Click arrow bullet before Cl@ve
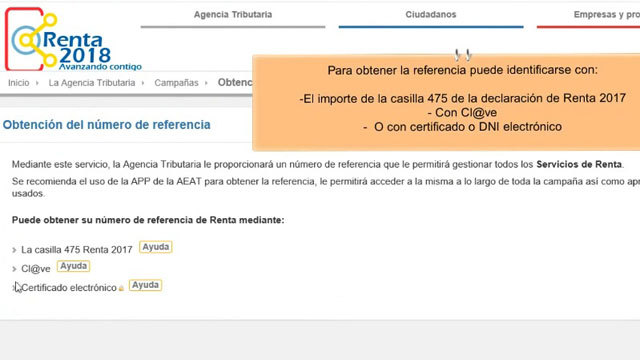The image size is (640, 360). click(x=14, y=269)
